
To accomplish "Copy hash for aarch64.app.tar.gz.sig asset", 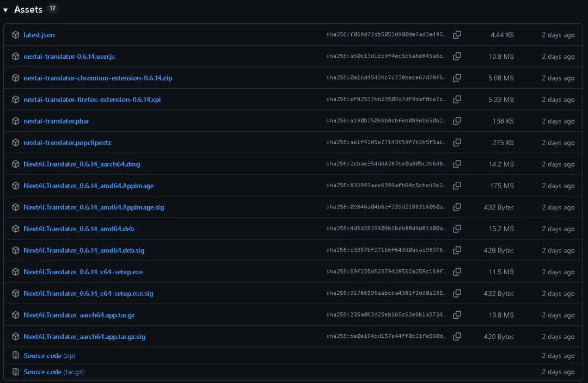I will click(x=457, y=337).
